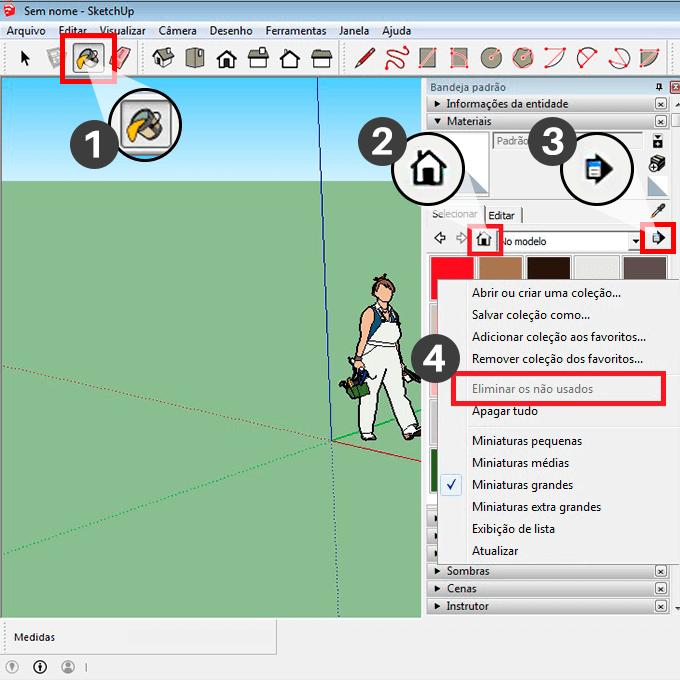The width and height of the screenshot is (680, 680).
Task: Select the Circle drawing tool
Action: (490, 58)
